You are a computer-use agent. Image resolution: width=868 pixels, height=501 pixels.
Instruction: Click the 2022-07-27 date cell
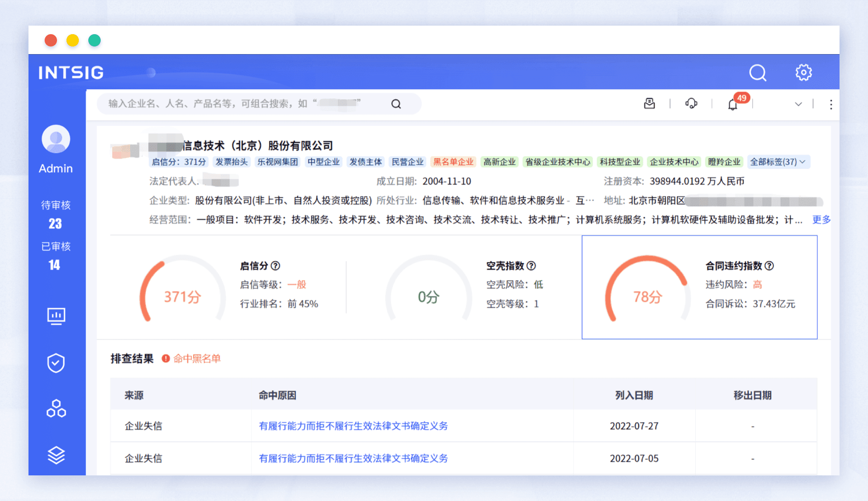click(634, 426)
